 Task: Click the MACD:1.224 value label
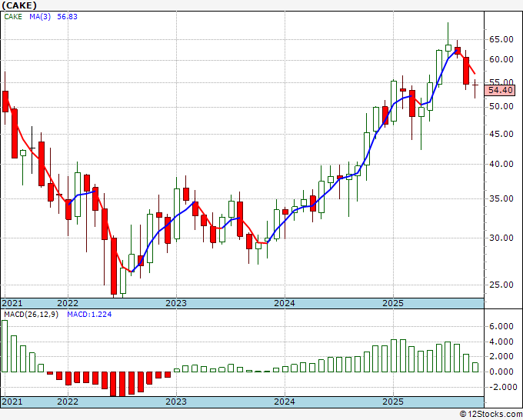[x=89, y=315]
